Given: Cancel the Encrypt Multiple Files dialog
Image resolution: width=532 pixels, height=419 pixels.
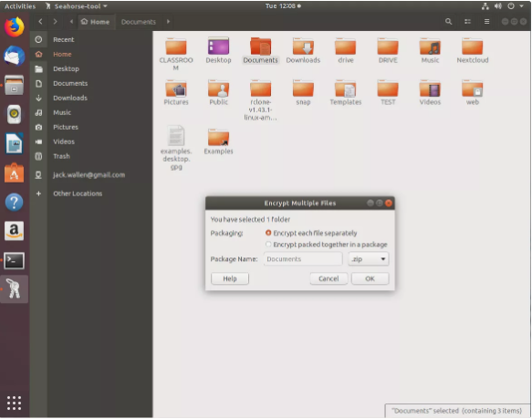Looking at the screenshot, I should click(x=329, y=278).
